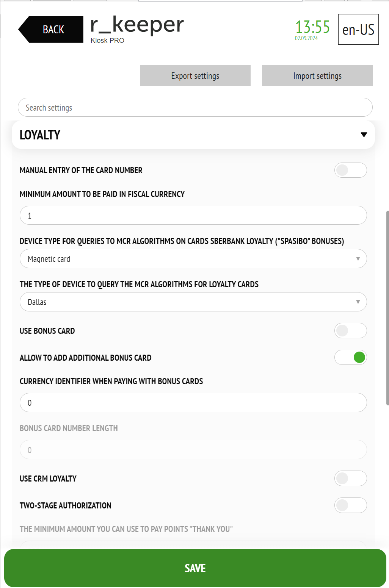Collapse the LOYALTY section arrow
This screenshot has width=389, height=588.
(364, 135)
